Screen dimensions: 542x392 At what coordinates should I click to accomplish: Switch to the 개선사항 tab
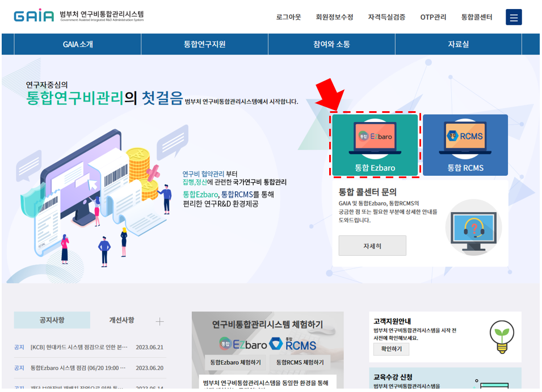tap(121, 320)
